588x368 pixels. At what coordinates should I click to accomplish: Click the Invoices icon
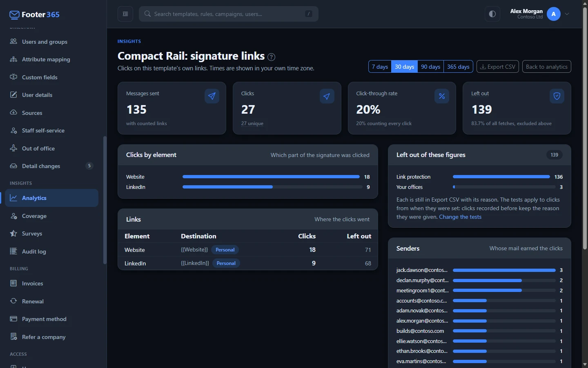(x=13, y=283)
